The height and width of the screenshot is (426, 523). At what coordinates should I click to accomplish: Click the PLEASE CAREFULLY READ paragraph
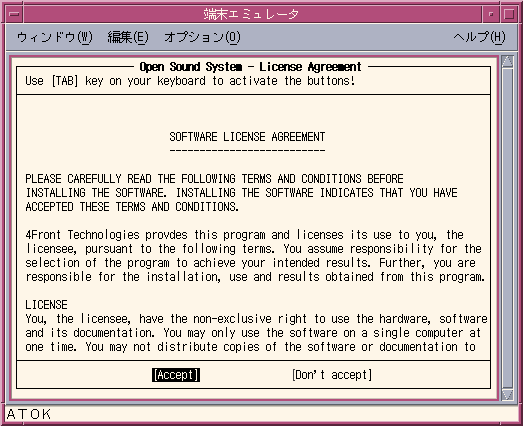pos(241,193)
